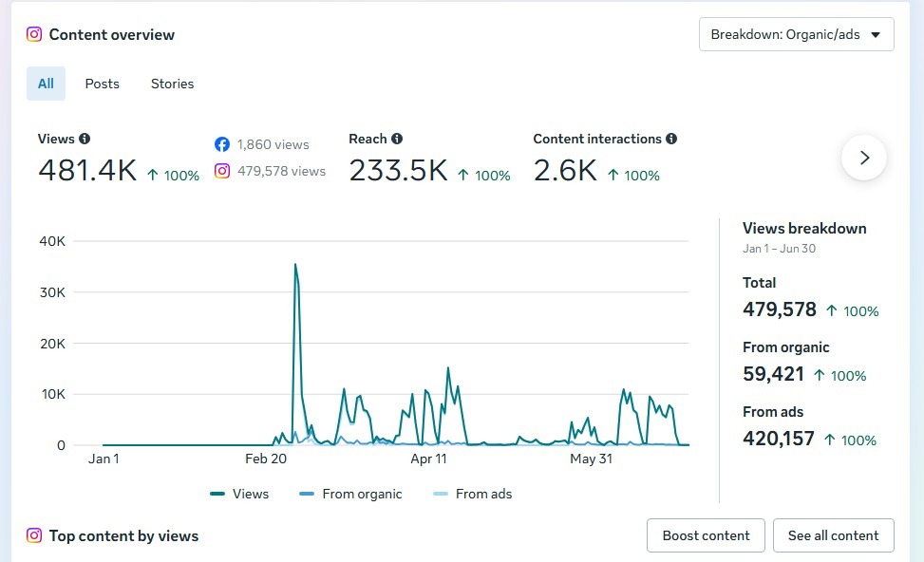
Task: Click the 1,860 views Facebook text
Action: click(x=273, y=144)
